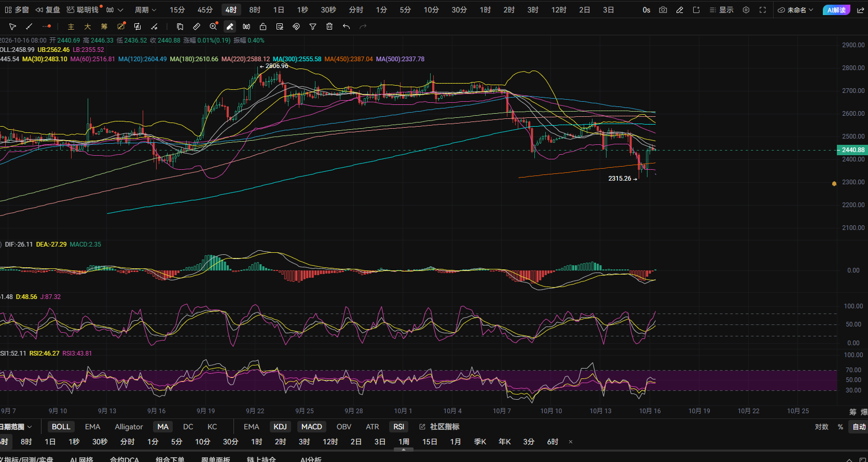Select the filter funnel icon
The width and height of the screenshot is (868, 462).
(x=313, y=26)
